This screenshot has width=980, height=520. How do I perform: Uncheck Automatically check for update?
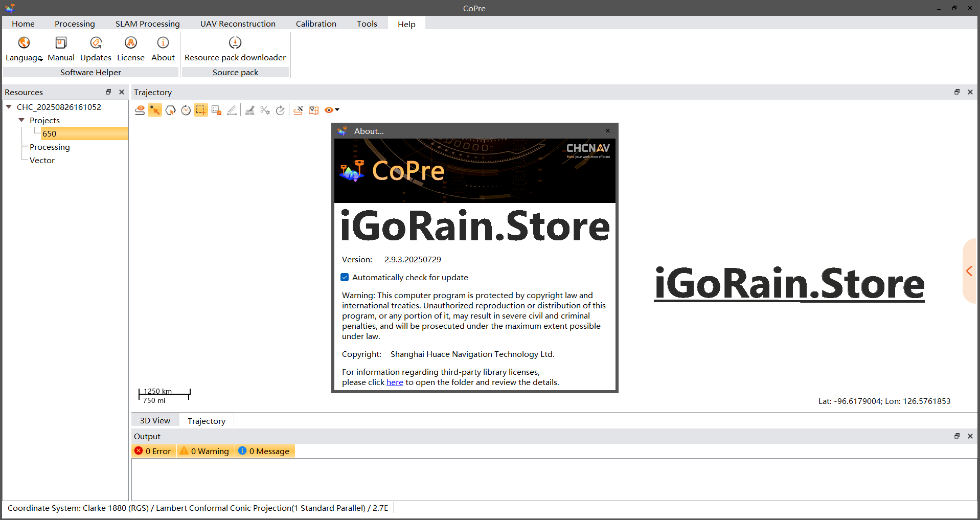(345, 277)
